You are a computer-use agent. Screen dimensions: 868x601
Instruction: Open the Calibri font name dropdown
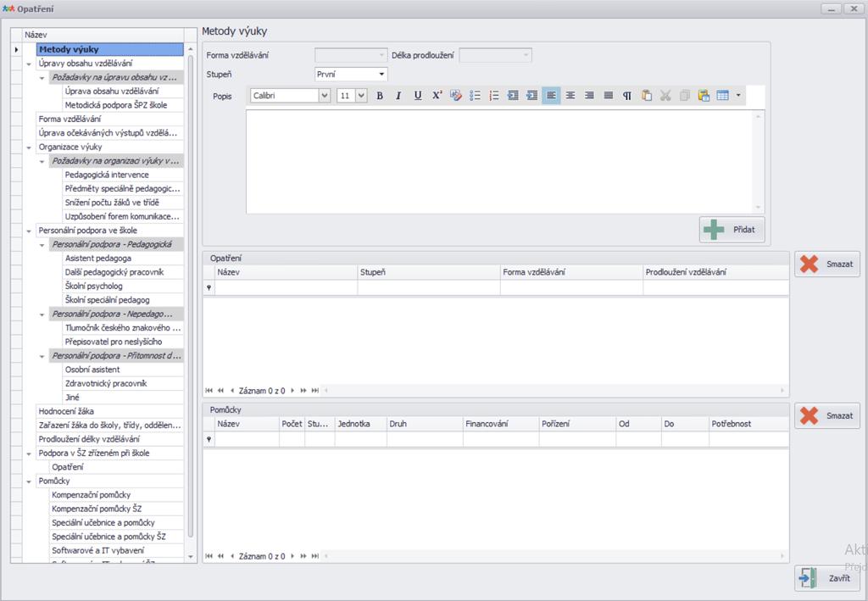(325, 96)
